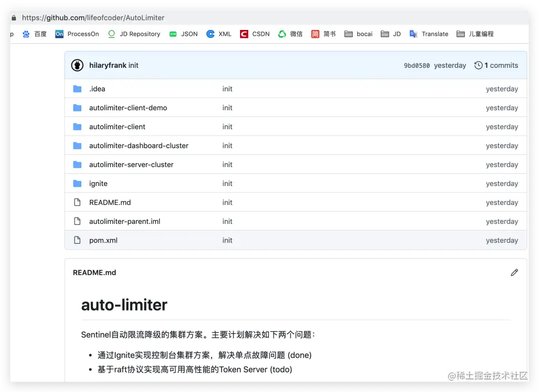This screenshot has width=539, height=392.
Task: Open the autolimiter-client folder link
Action: [x=117, y=127]
